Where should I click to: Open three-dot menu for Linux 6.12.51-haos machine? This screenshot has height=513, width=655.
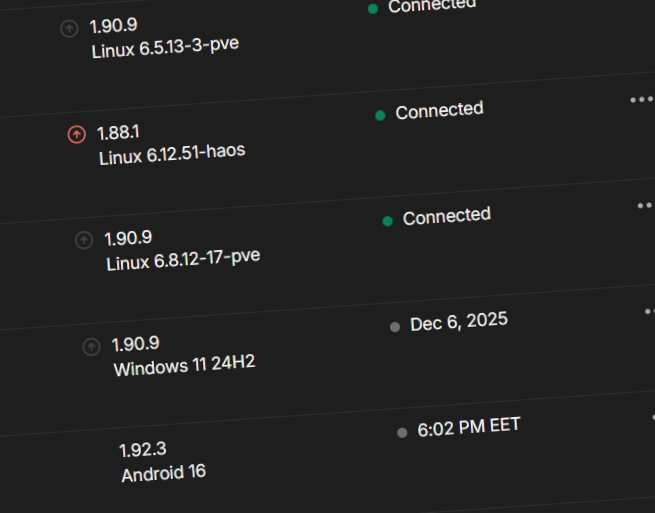(x=641, y=100)
